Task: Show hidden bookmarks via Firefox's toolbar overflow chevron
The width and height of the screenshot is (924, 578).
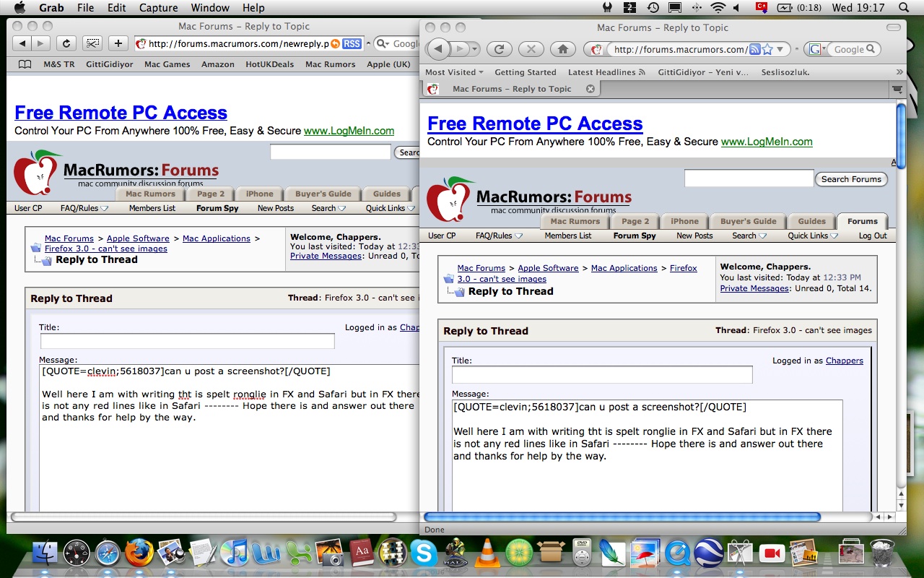Action: pos(899,72)
